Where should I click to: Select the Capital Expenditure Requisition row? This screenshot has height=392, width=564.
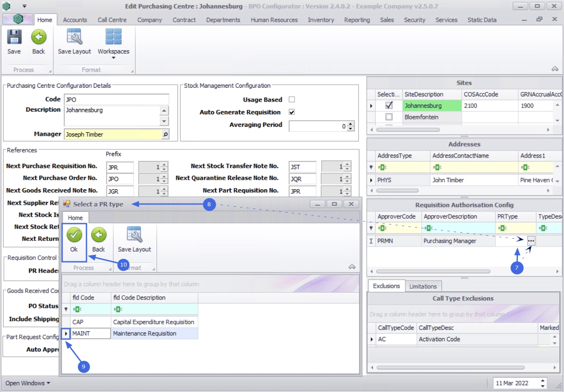tap(153, 322)
